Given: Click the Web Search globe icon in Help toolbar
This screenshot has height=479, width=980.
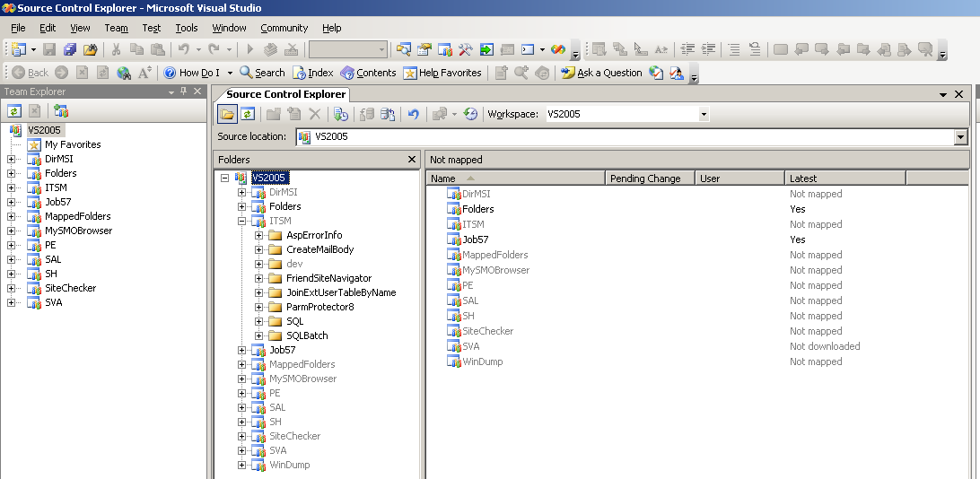Looking at the screenshot, I should click(x=124, y=73).
